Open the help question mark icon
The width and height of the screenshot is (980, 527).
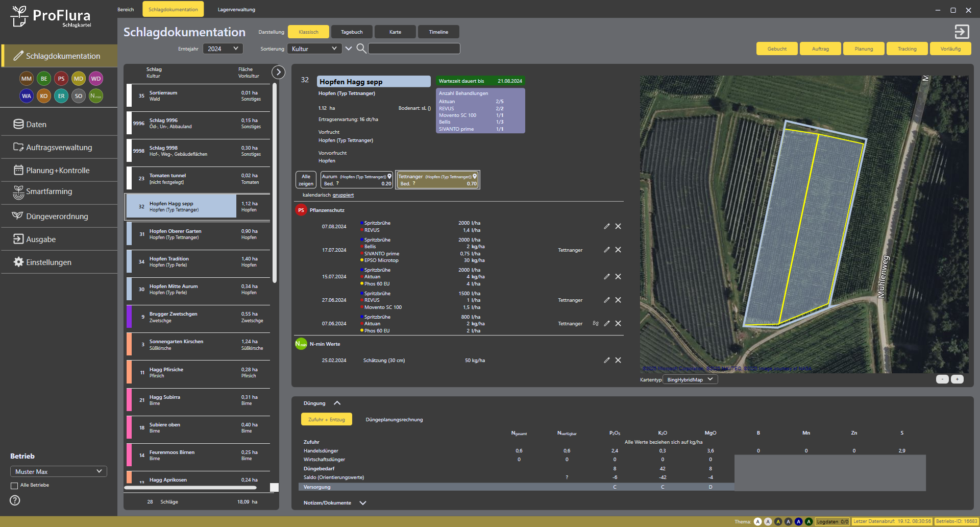click(15, 500)
